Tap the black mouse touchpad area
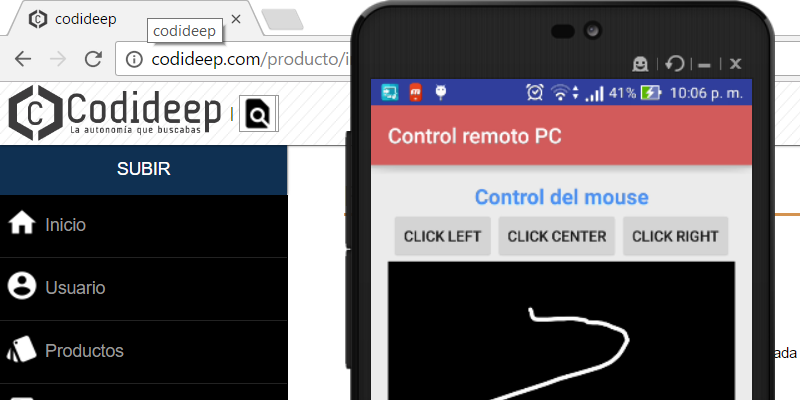The height and width of the screenshot is (400, 800). [x=561, y=331]
